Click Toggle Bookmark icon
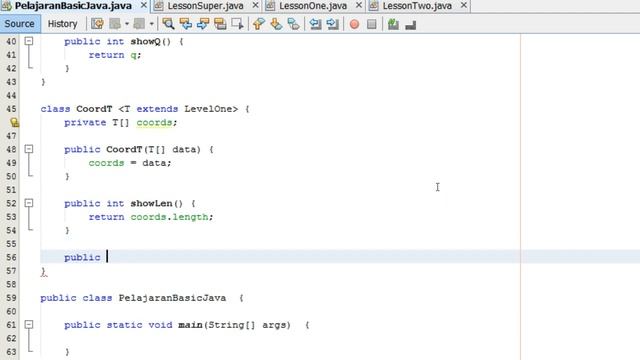 [293, 24]
